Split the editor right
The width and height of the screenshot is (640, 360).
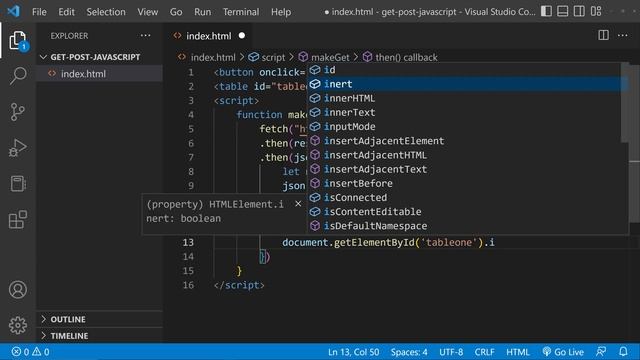pyautogui.click(x=603, y=36)
